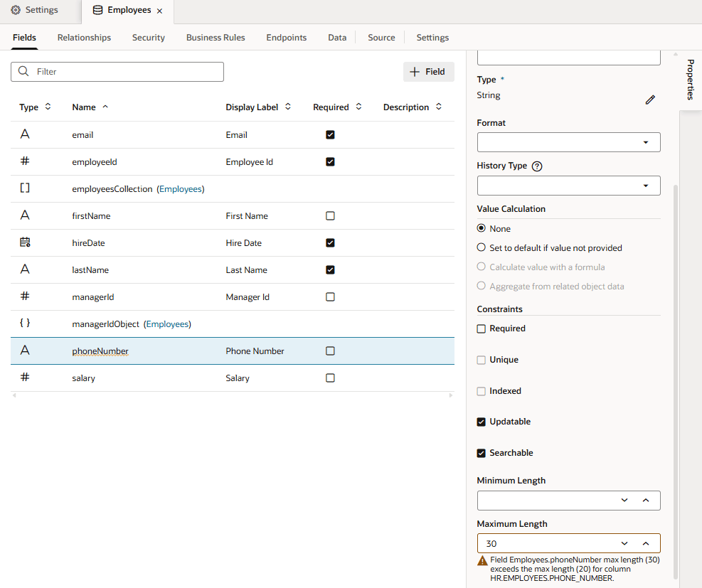Open the business object Settings tab

pyautogui.click(x=432, y=38)
